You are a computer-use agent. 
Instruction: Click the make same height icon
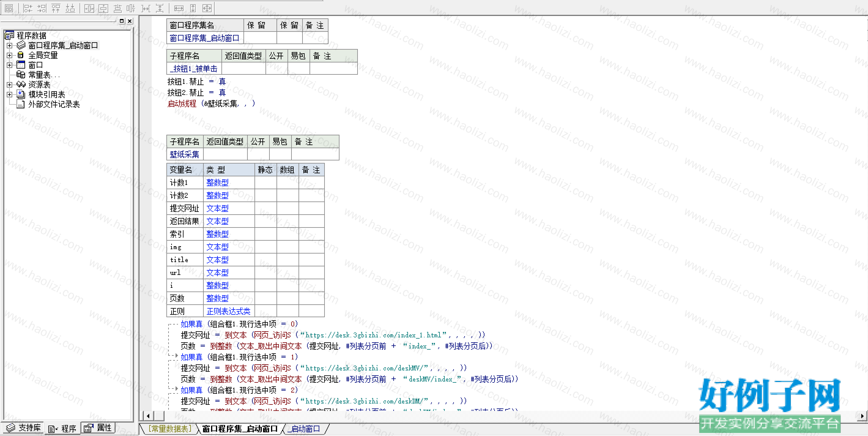(193, 8)
